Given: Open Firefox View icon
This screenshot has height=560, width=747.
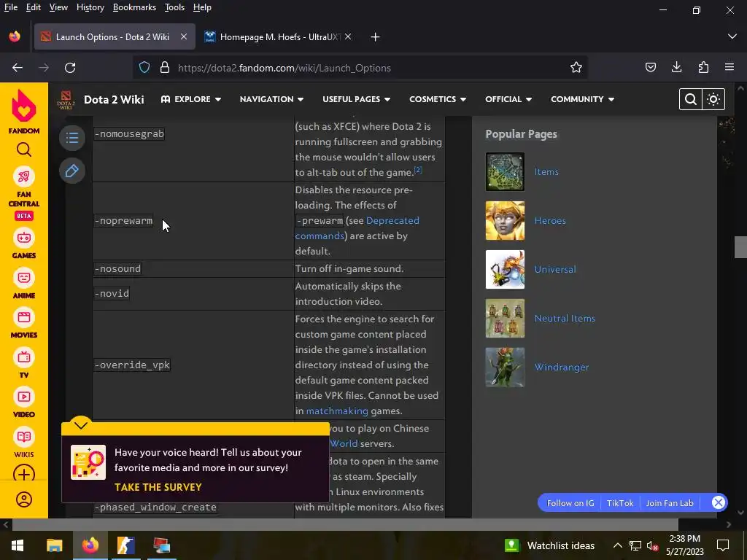Looking at the screenshot, I should click(x=15, y=36).
